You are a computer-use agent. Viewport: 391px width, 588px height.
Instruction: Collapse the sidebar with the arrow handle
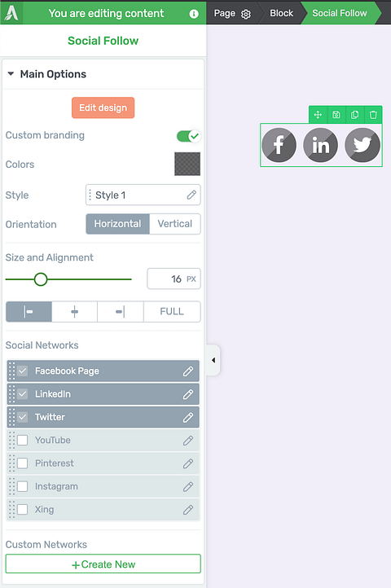[213, 360]
